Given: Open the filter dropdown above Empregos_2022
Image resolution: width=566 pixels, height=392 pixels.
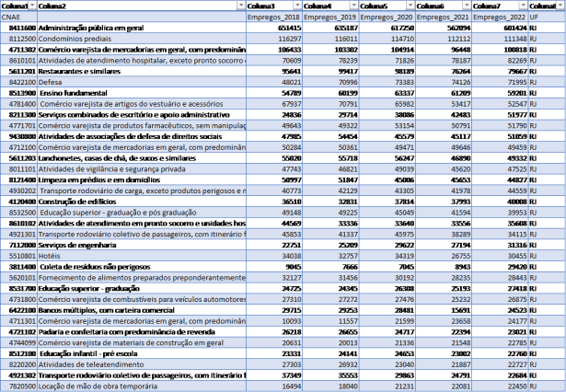Looking at the screenshot, I should pos(522,6).
